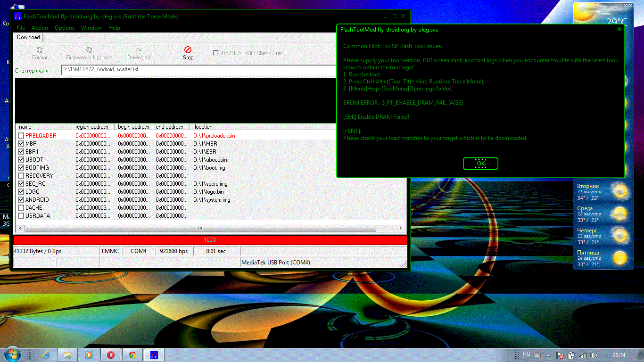Click OK in the error dialog

pos(480,164)
